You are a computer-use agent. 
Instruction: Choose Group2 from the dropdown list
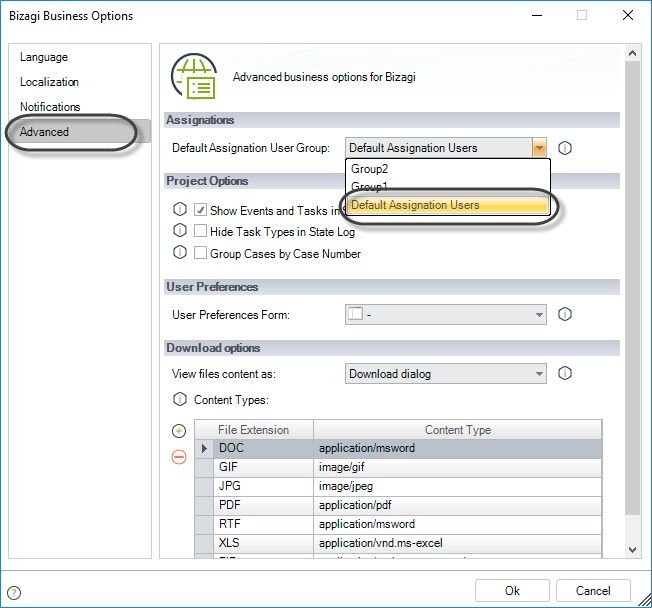[x=448, y=169]
